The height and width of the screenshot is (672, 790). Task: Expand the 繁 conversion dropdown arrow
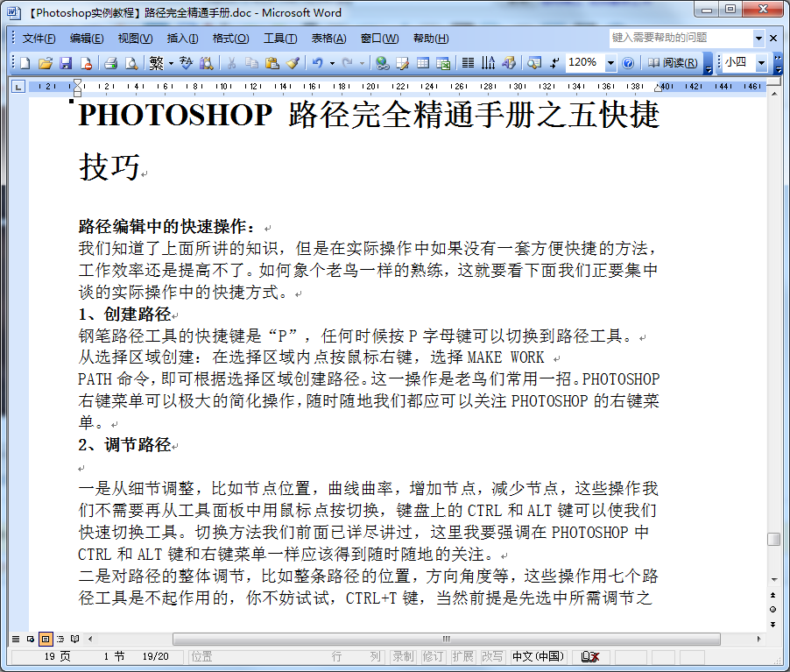pos(172,63)
